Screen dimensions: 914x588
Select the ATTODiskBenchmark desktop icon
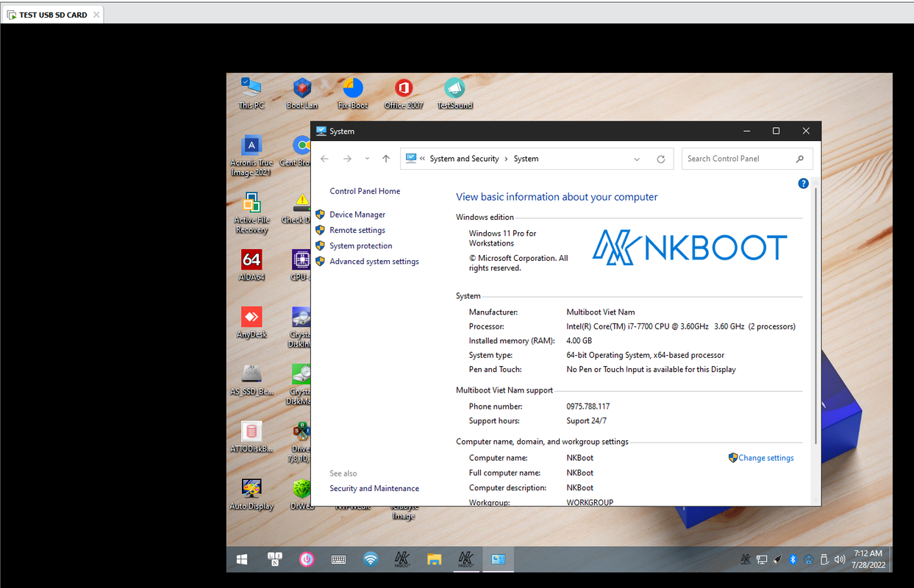tap(251, 437)
